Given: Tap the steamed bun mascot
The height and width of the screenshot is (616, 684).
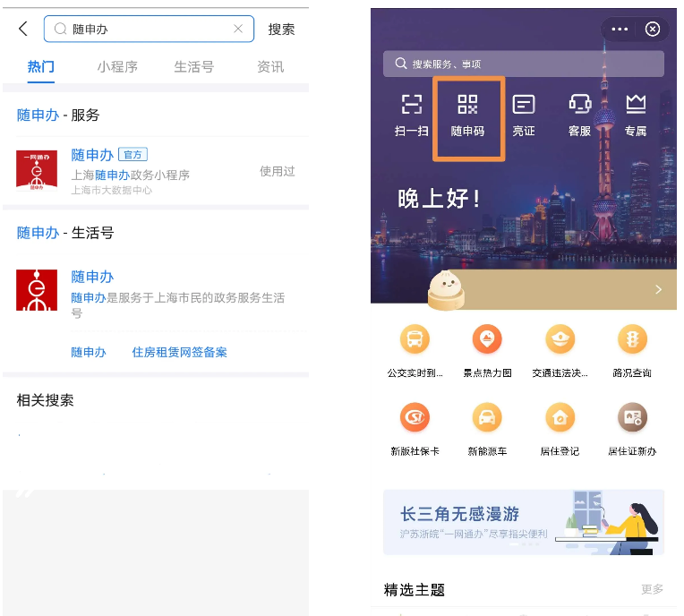Looking at the screenshot, I should 446,290.
